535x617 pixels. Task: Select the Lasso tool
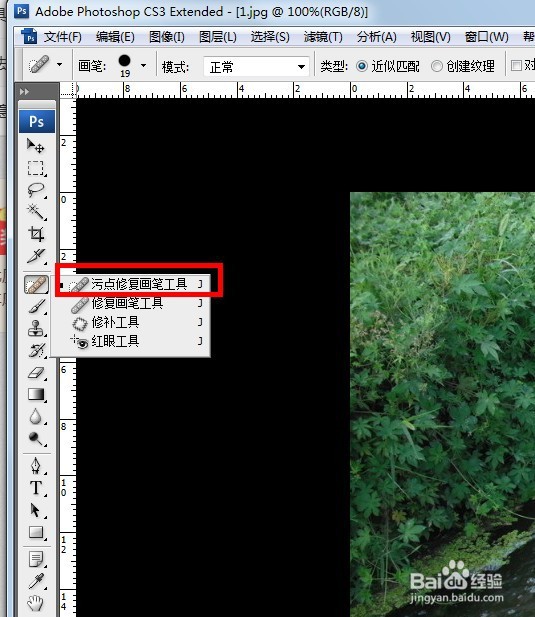pyautogui.click(x=36, y=190)
